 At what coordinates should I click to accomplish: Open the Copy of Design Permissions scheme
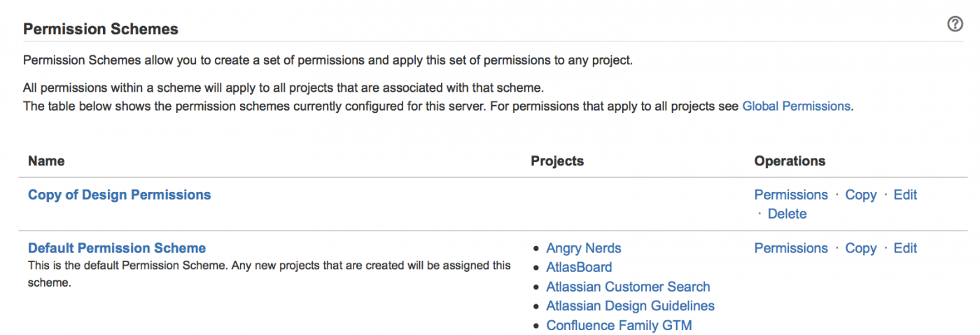[x=119, y=195]
